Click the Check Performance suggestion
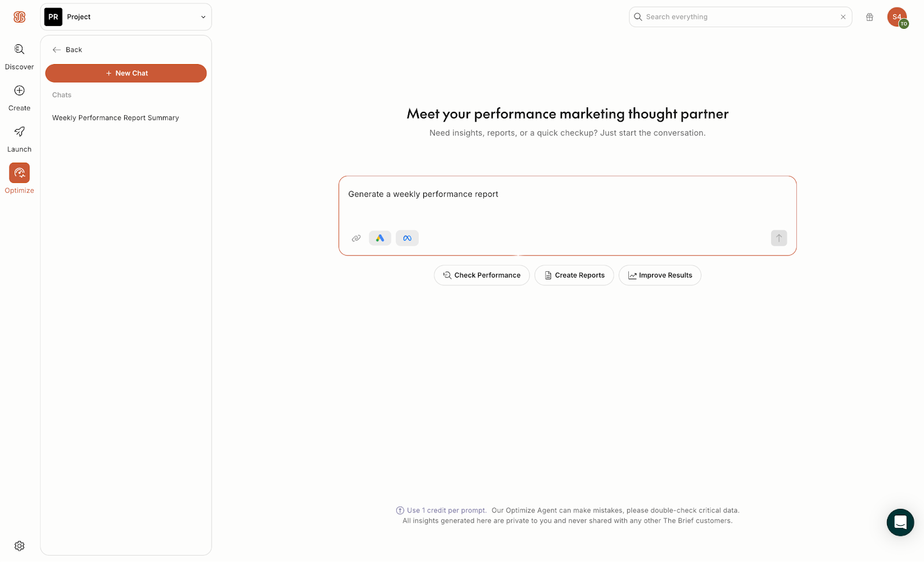Image resolution: width=924 pixels, height=562 pixels. tap(482, 275)
